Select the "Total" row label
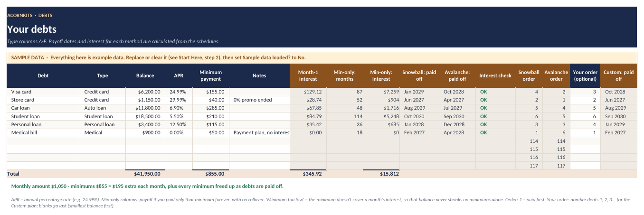644x215 pixels. (13, 174)
